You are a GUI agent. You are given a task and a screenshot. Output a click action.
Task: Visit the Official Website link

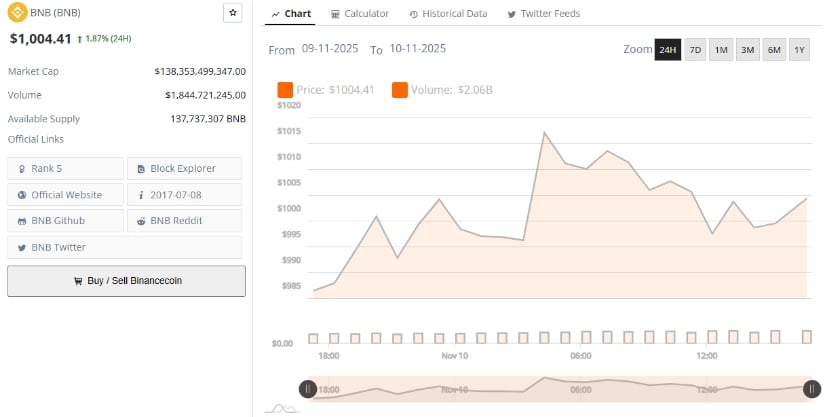tap(65, 194)
